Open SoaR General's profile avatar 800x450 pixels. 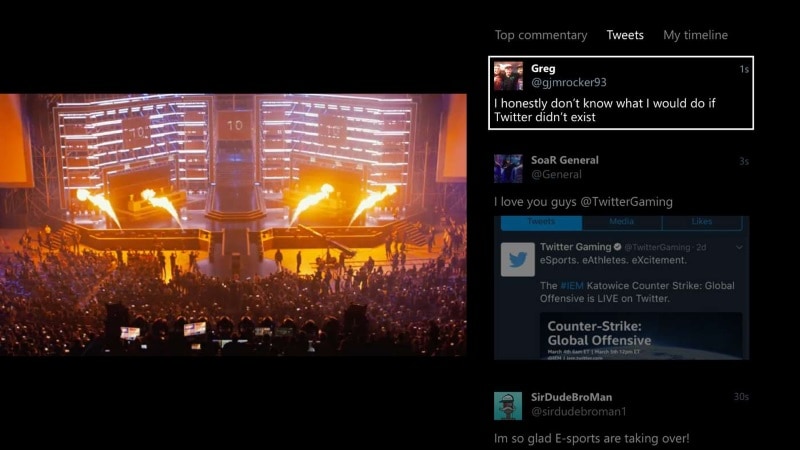(508, 168)
